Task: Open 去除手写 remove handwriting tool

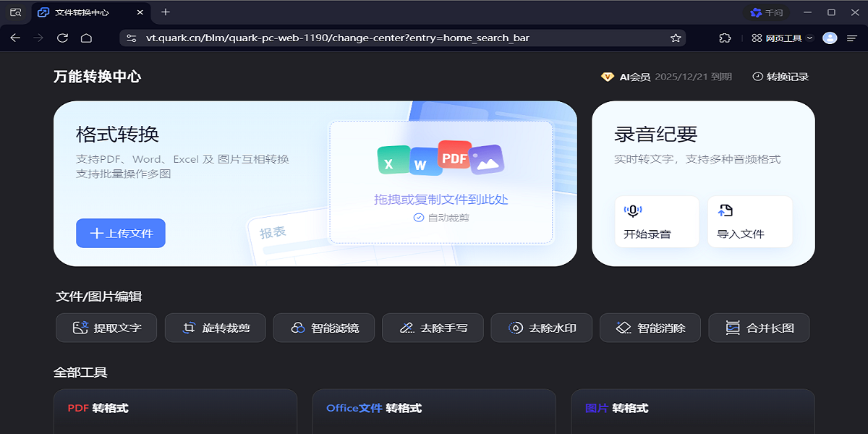Action: tap(433, 328)
